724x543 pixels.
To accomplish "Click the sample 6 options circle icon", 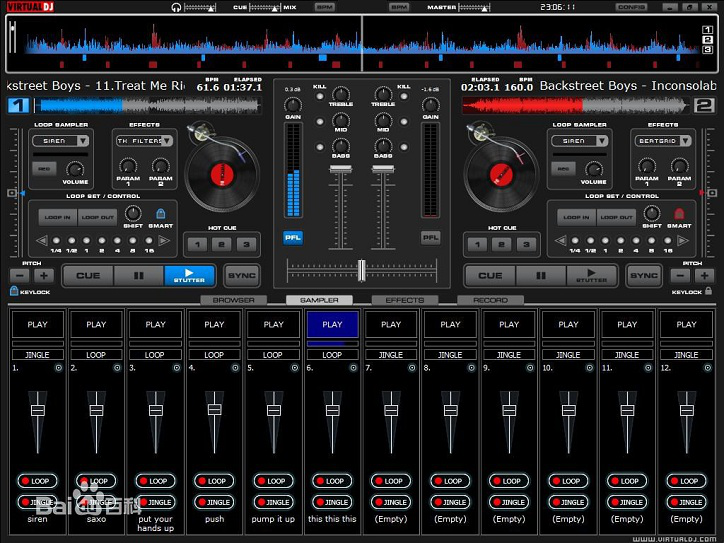I will click(x=353, y=368).
